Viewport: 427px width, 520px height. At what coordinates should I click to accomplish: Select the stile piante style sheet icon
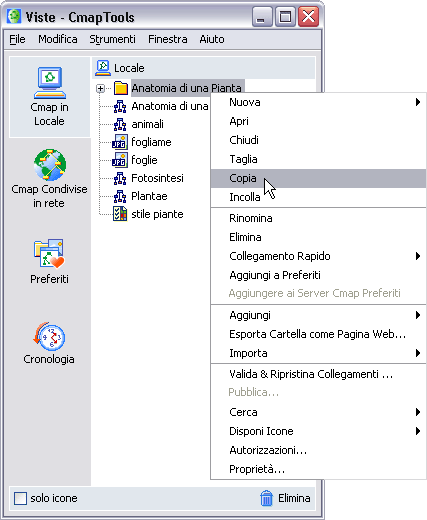click(x=120, y=214)
